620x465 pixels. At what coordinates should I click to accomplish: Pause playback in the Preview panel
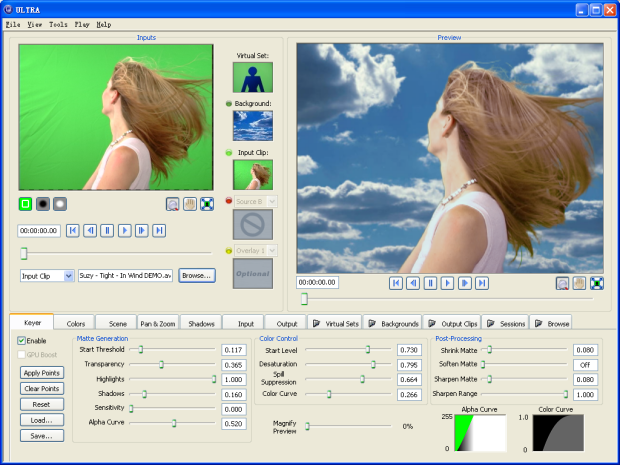[430, 283]
